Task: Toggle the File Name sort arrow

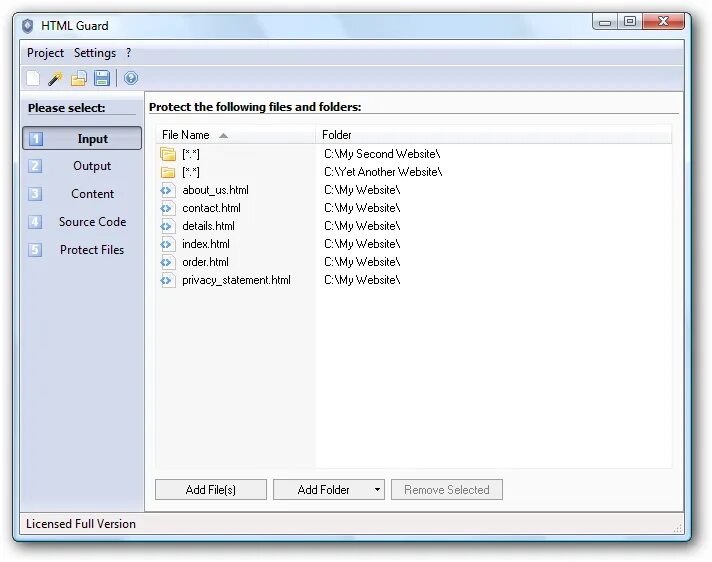Action: click(x=223, y=135)
